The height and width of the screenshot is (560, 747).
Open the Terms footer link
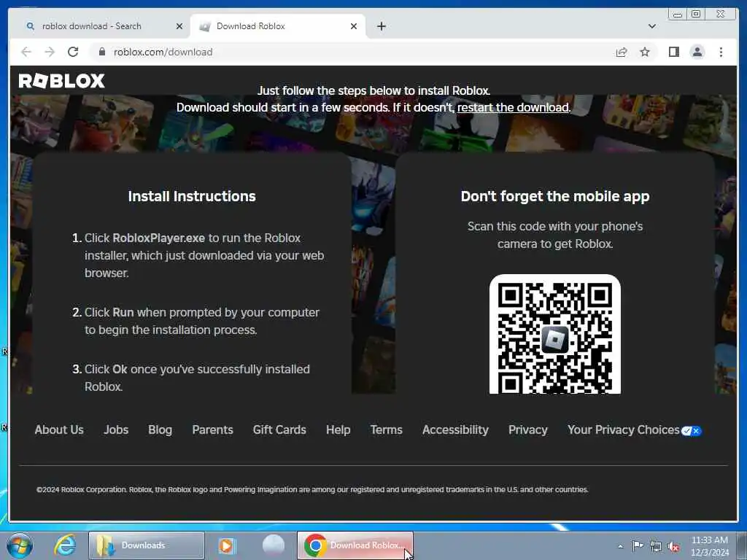click(x=387, y=430)
